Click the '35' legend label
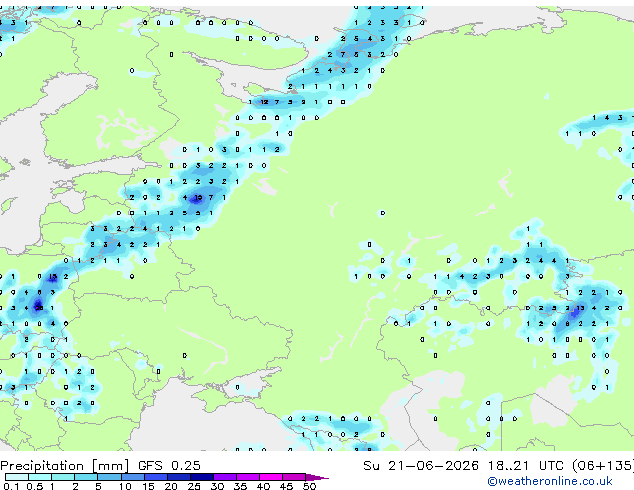The image size is (634, 490). 240,486
